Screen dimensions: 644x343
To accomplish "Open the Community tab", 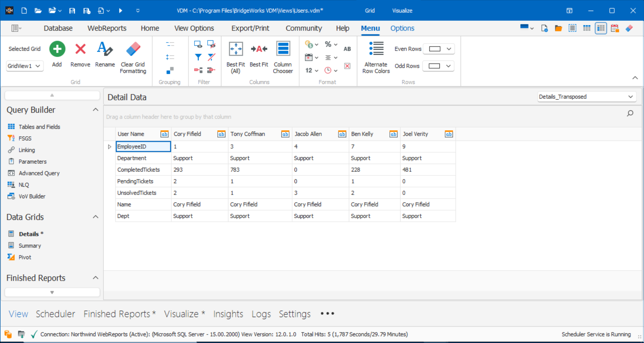I will click(304, 28).
